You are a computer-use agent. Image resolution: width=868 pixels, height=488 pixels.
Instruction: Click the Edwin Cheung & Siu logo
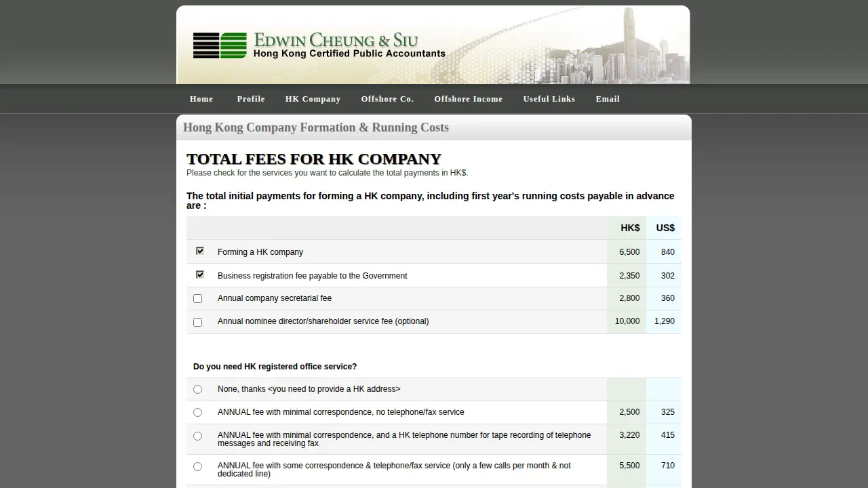319,45
